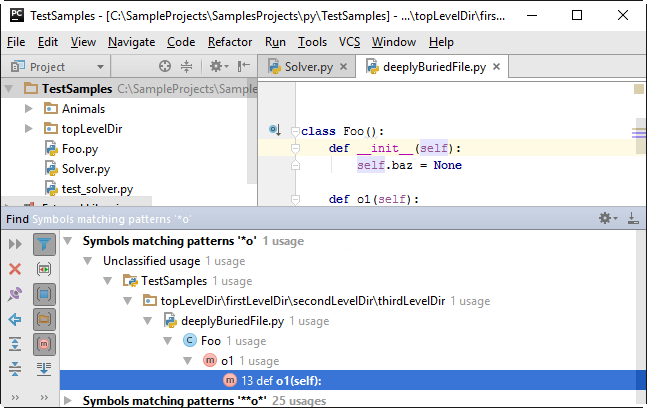
Task: Toggle usage filter funnel button
Action: point(44,244)
